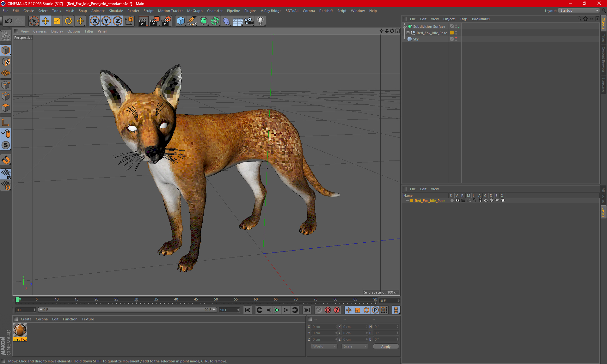Viewport: 607px width, 364px height.
Task: Click the timeline preview range slider
Action: pyautogui.click(x=127, y=310)
